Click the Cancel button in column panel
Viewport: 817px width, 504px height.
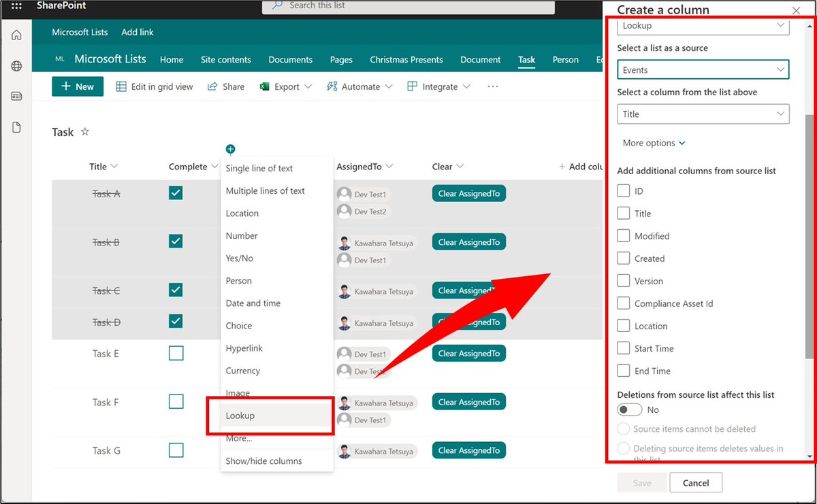(x=696, y=483)
